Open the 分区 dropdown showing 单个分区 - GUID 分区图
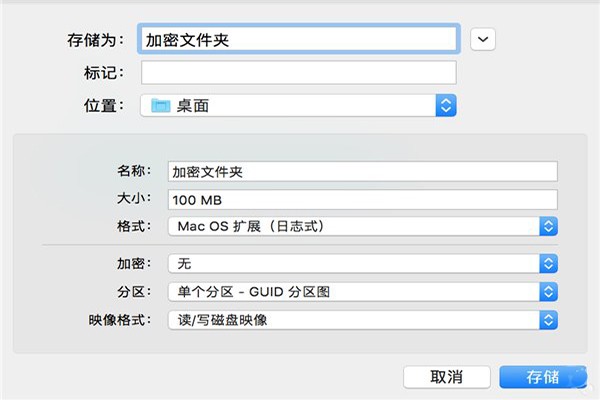Viewport: 600px width, 400px height. [360, 292]
